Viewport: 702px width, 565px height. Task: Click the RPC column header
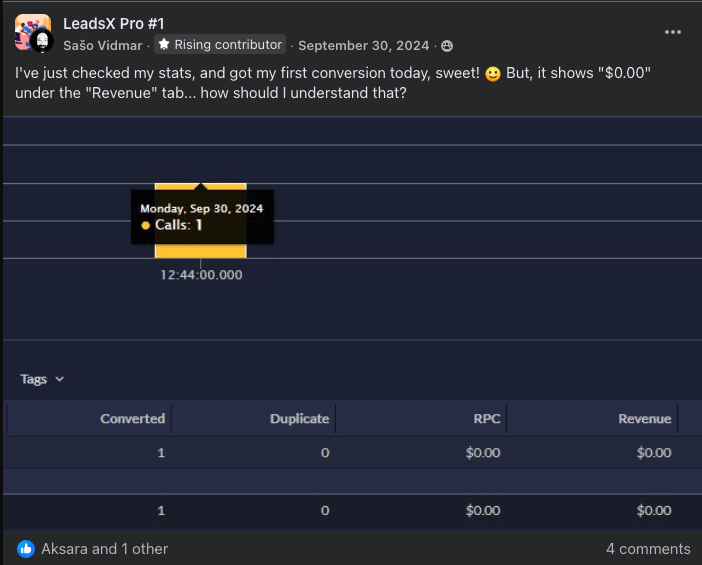tap(486, 419)
